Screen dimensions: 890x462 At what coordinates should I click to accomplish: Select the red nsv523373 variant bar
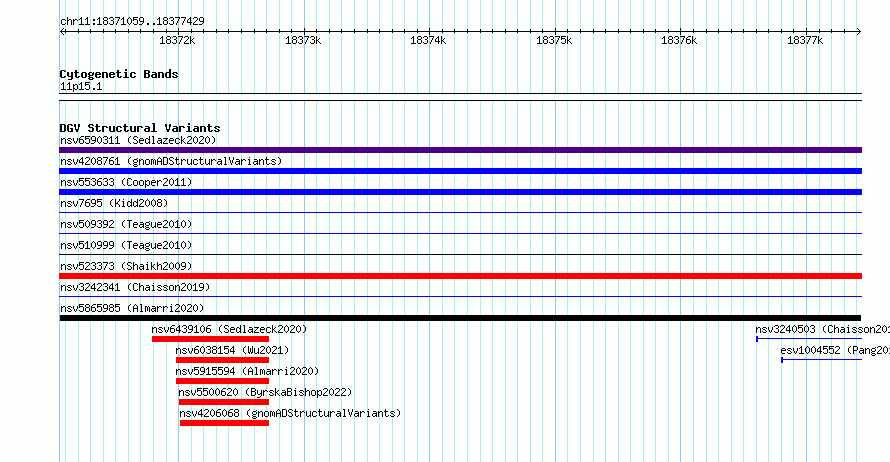460,276
